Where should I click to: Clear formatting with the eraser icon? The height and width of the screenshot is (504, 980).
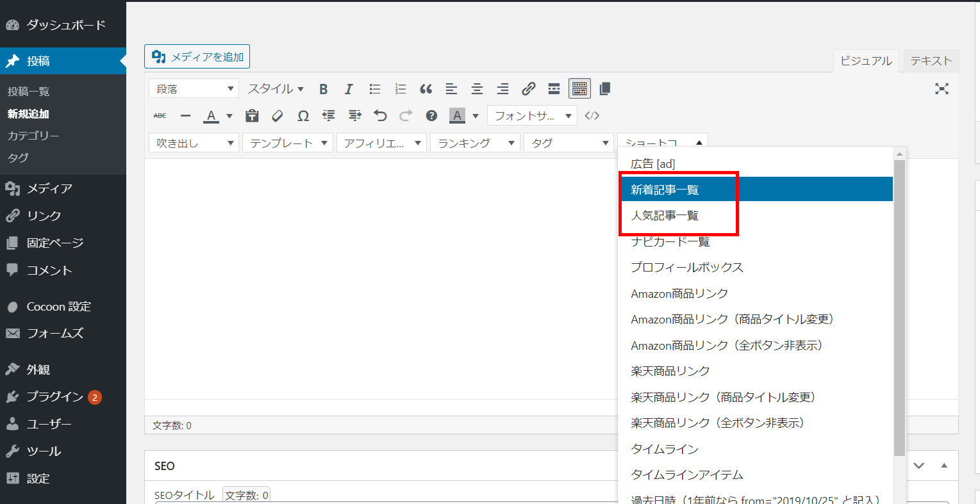tap(278, 116)
